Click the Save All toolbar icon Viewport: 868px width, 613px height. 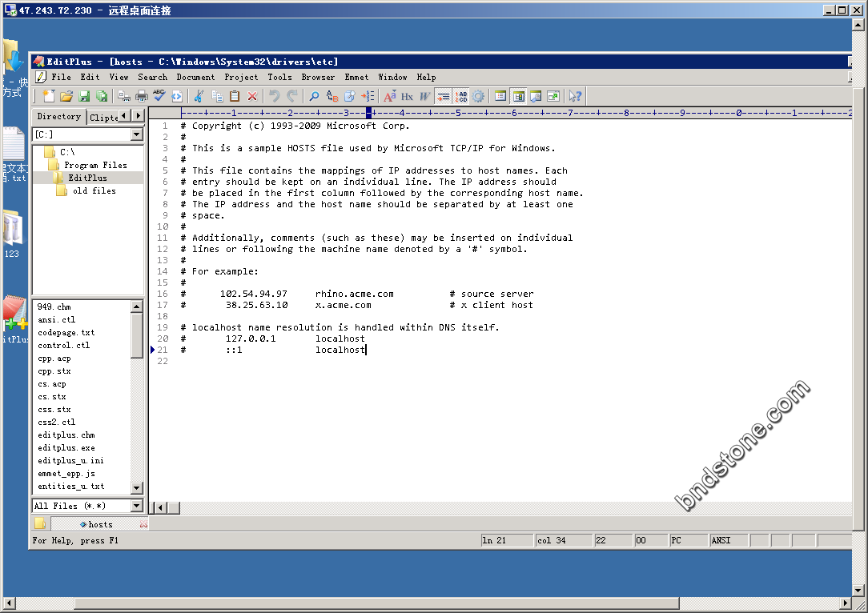102,96
